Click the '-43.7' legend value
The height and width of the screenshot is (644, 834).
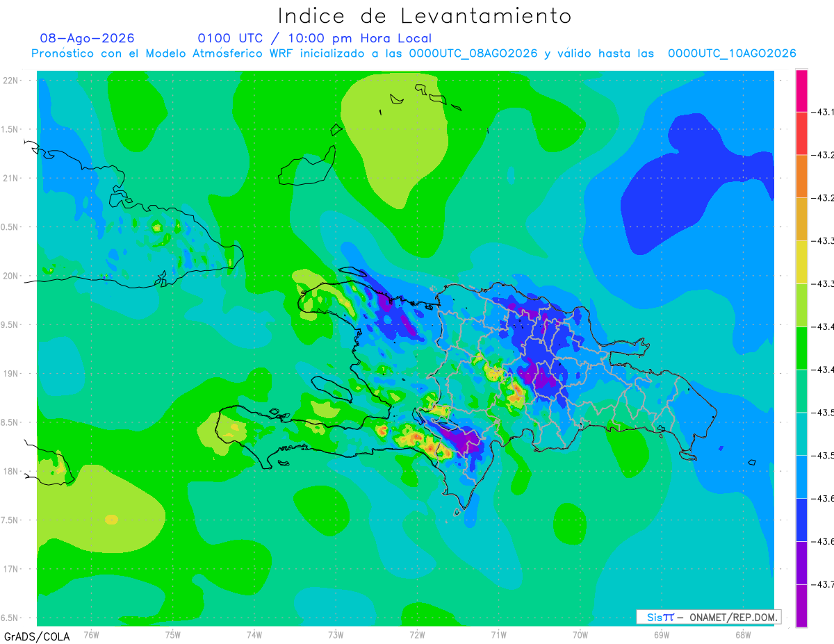pos(823,584)
